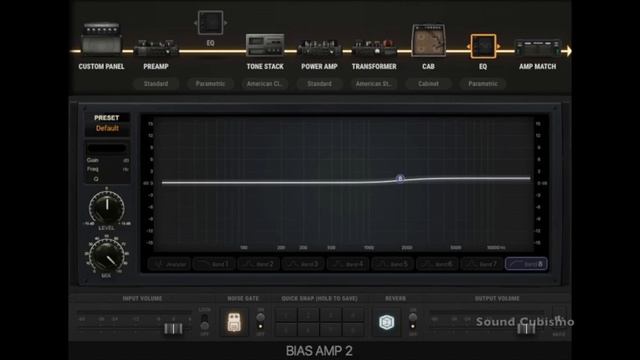Click the Q parameter label
This screenshot has height=360, width=640.
coord(96,179)
